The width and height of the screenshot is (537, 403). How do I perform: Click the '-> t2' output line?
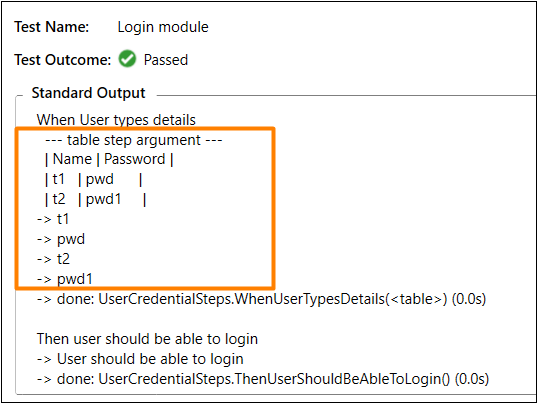click(53, 259)
